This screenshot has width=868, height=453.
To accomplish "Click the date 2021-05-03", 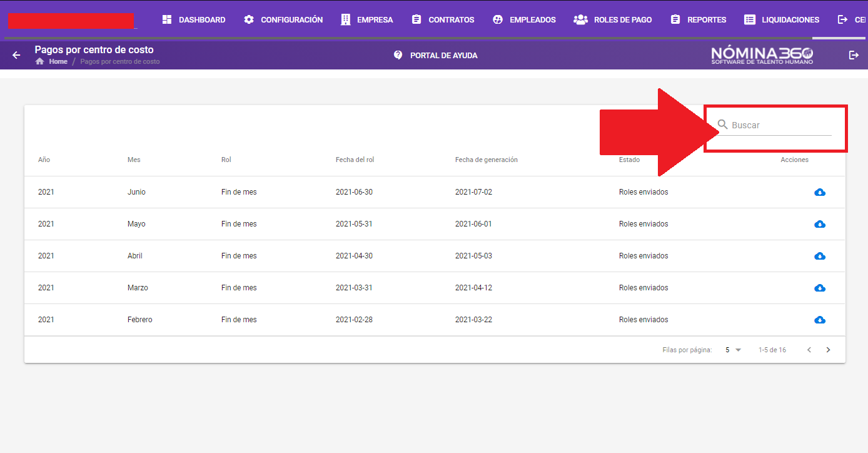I will point(473,256).
